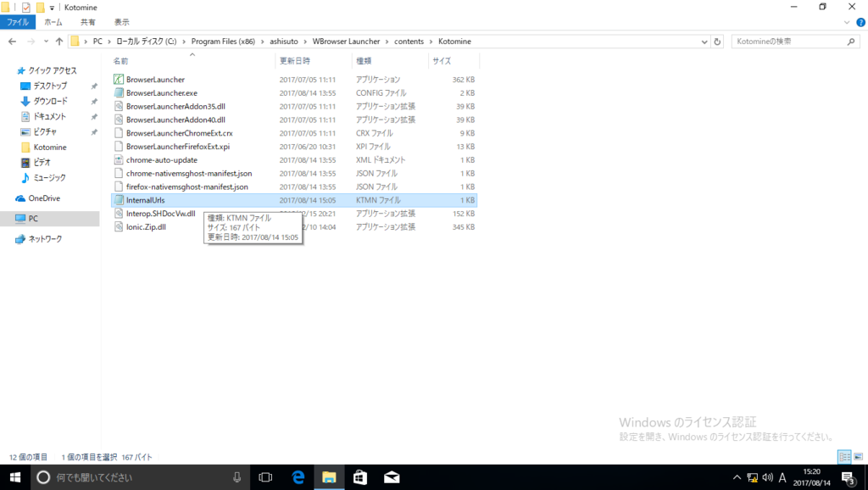Open the ファイル ribbon tab
This screenshot has width=868, height=490.
coord(18,22)
